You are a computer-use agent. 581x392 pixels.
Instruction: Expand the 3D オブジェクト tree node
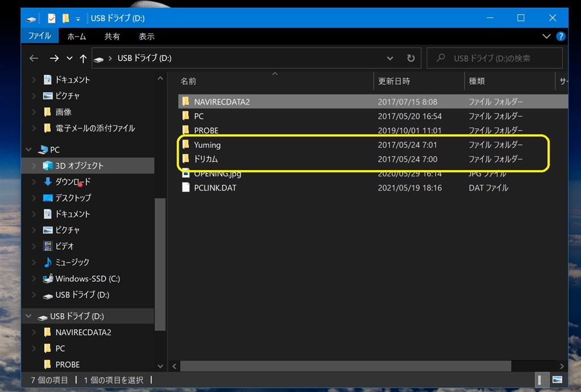pyautogui.click(x=33, y=166)
